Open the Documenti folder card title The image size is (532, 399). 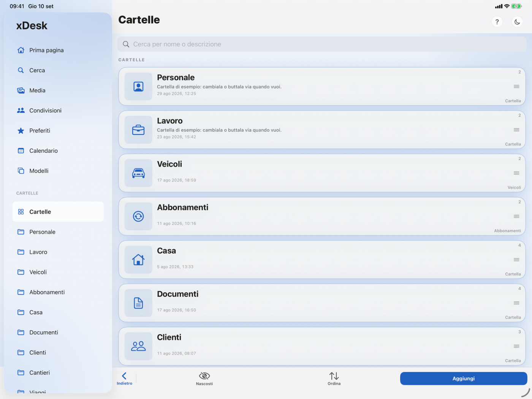(x=178, y=294)
